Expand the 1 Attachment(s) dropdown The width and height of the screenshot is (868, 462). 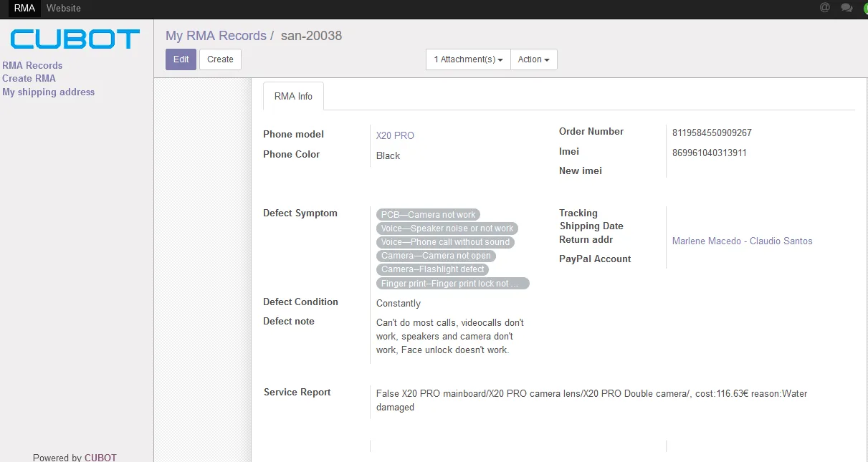tap(468, 59)
